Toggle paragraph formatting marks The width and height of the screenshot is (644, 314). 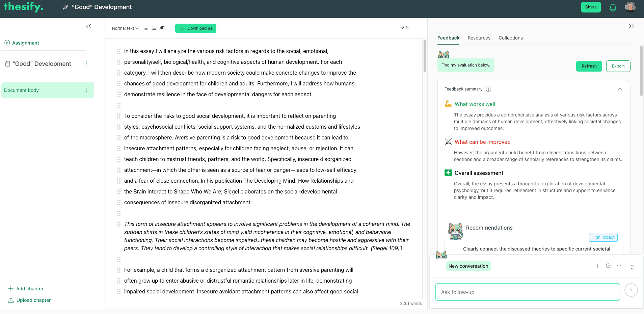coord(162,28)
